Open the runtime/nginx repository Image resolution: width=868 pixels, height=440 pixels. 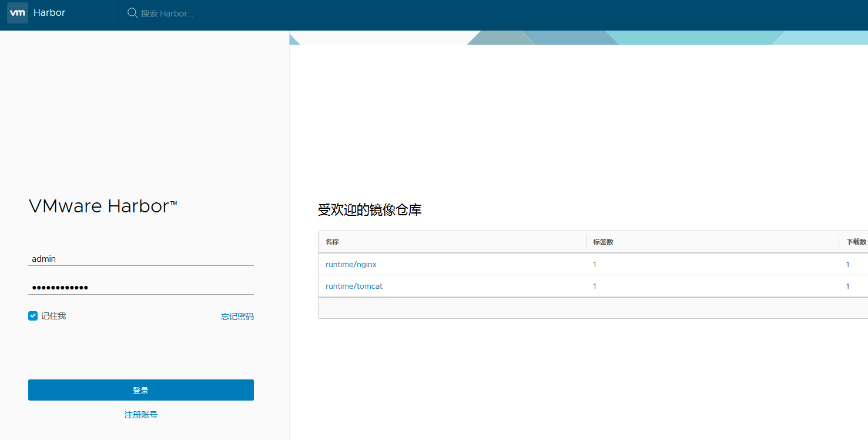tap(351, 264)
